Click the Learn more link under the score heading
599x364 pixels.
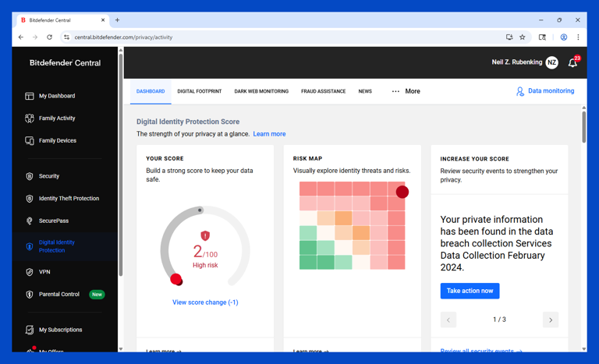click(269, 134)
